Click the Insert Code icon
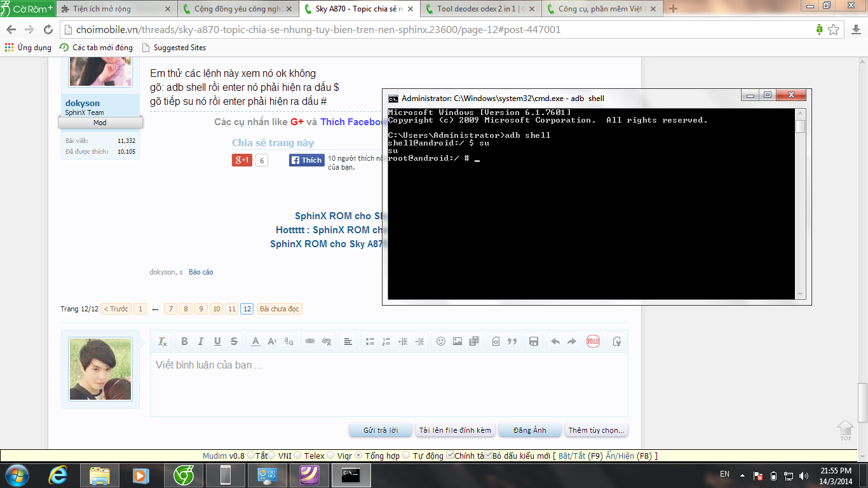 click(x=496, y=341)
